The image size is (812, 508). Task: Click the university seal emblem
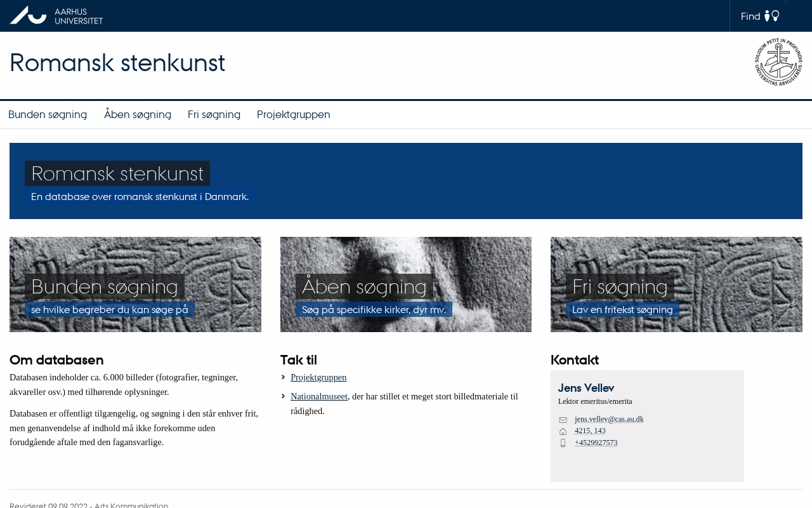tap(778, 62)
